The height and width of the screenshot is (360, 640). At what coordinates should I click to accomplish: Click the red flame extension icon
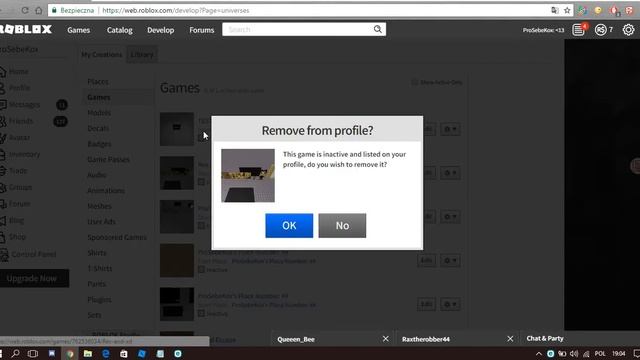614,11
